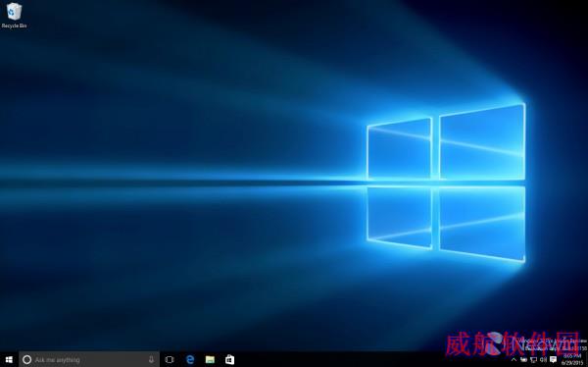Open File Explorer from the taskbar
Viewport: 588px width, 367px height.
[210, 360]
